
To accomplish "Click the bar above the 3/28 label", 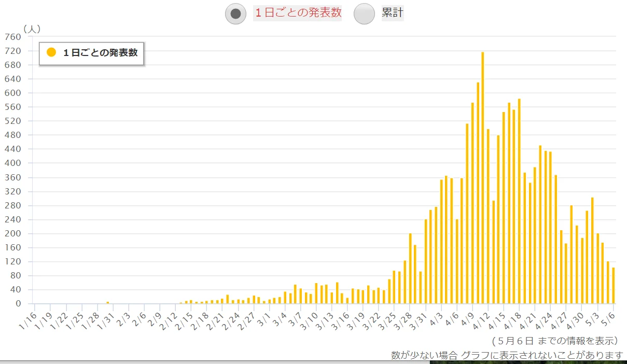I will tap(410, 269).
